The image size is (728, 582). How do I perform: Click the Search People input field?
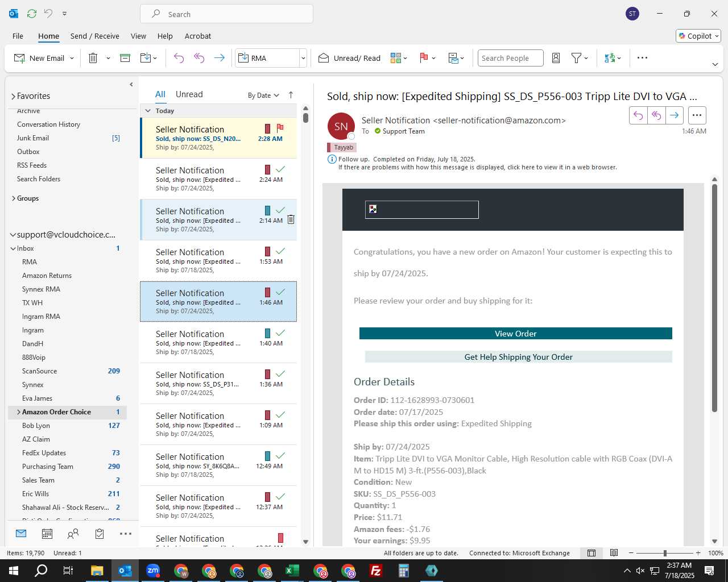click(511, 58)
